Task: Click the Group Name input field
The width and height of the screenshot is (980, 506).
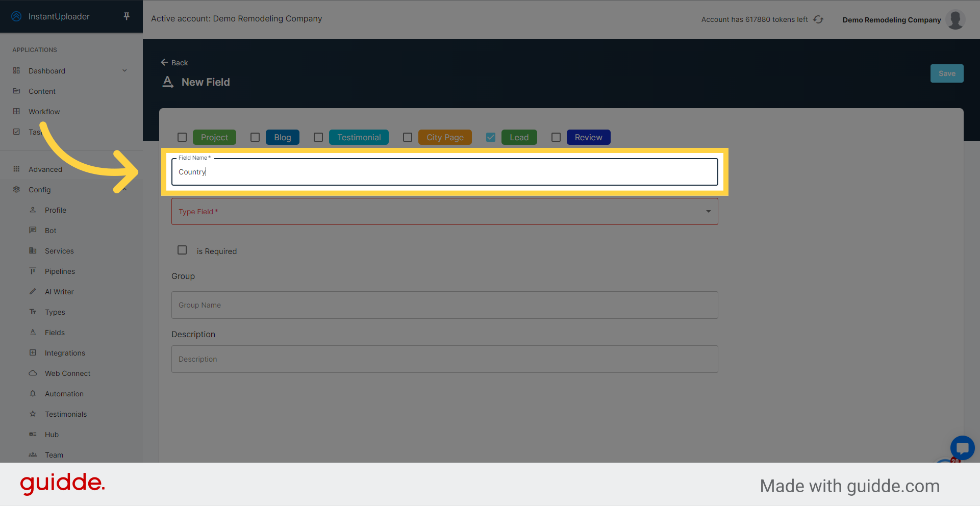Action: (445, 305)
